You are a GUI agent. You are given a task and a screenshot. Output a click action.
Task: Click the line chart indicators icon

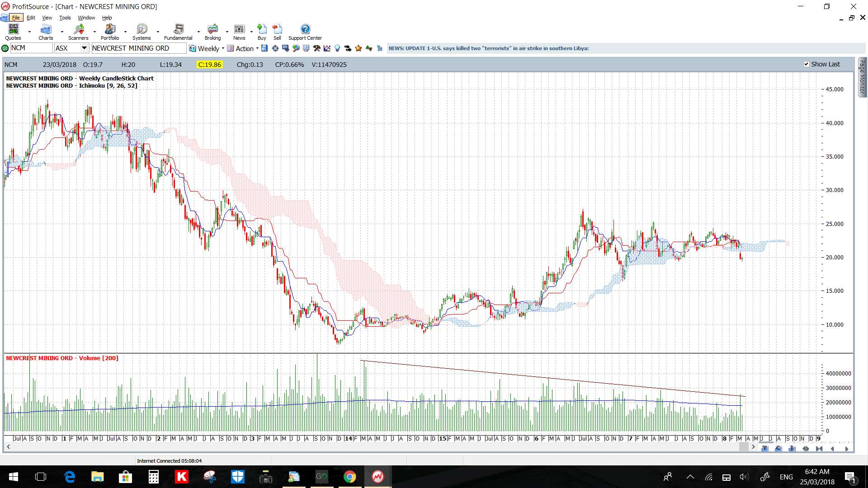(x=327, y=48)
